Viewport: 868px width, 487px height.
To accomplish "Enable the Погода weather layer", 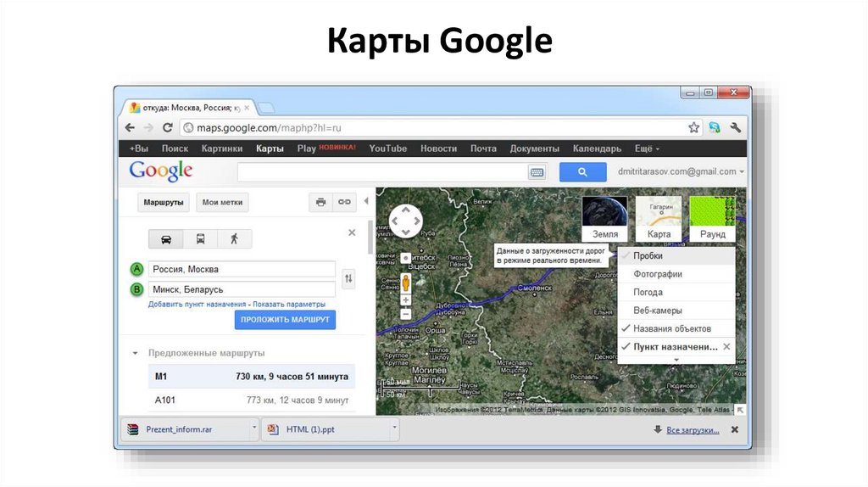I will [x=676, y=293].
